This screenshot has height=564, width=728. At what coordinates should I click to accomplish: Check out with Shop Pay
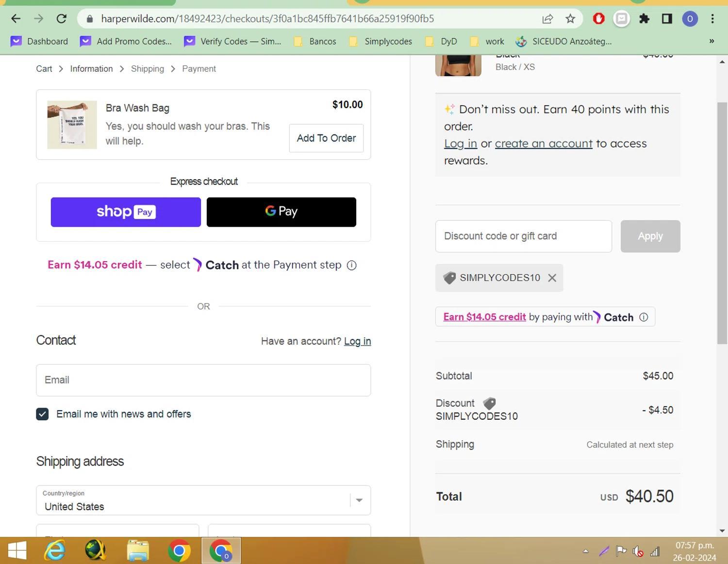click(126, 212)
